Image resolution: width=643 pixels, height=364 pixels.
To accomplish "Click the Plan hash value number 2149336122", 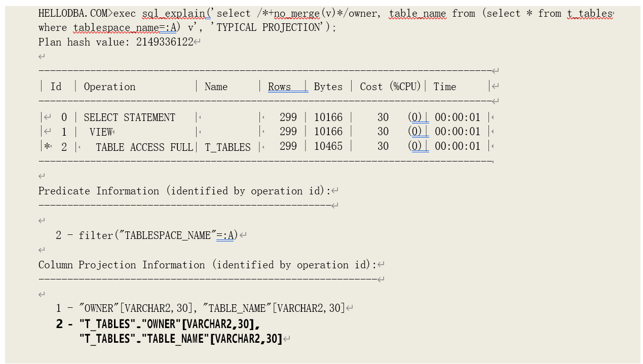I will point(164,43).
